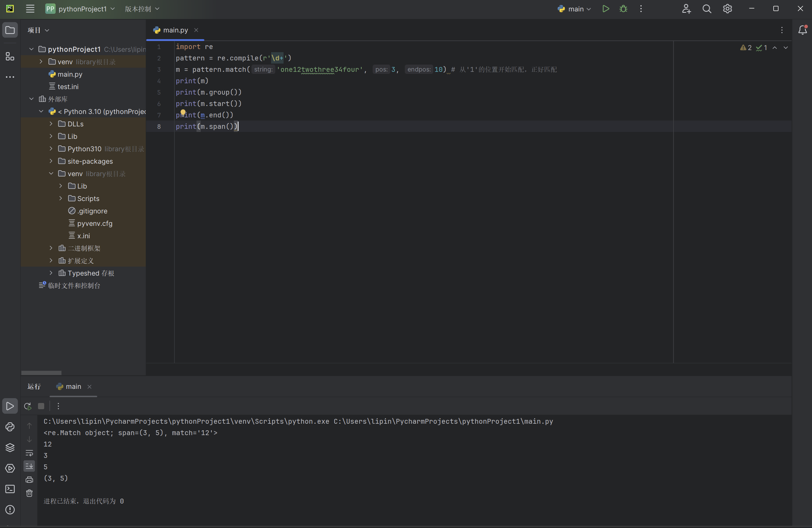
Task: Open Notifications bell
Action: click(802, 30)
